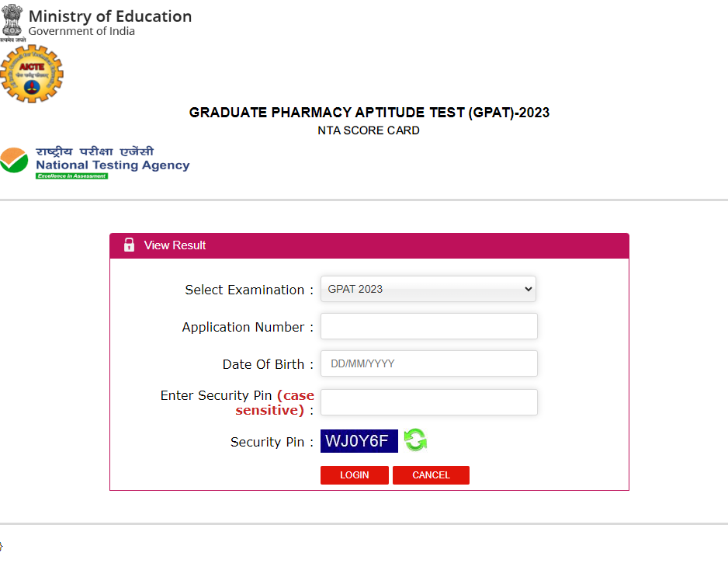
Task: Click the Date Of Birth field
Action: (x=428, y=363)
